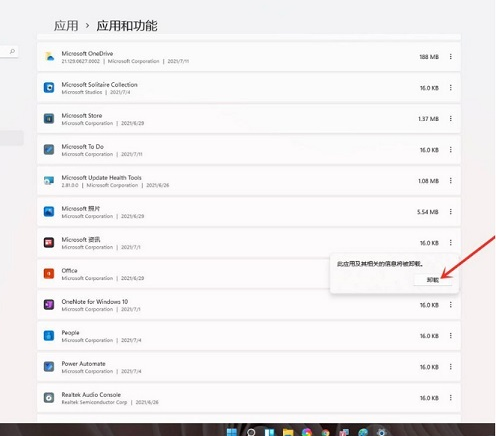Open more options for OneNote for Windows 10

click(x=451, y=305)
